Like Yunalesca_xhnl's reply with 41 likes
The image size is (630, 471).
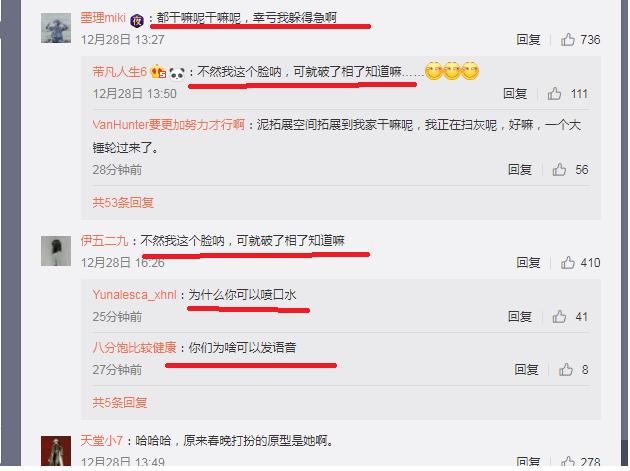coord(559,316)
